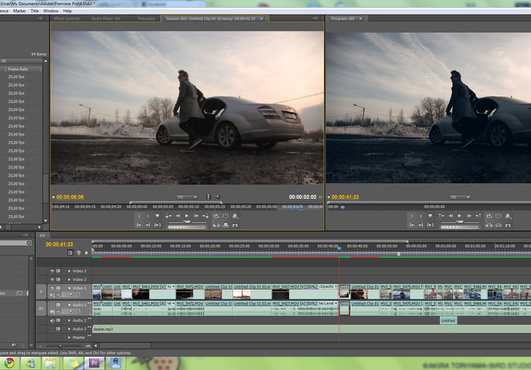Toggle sync lock on Audio 3 track
Screen dimensions: 531x370
58,329
